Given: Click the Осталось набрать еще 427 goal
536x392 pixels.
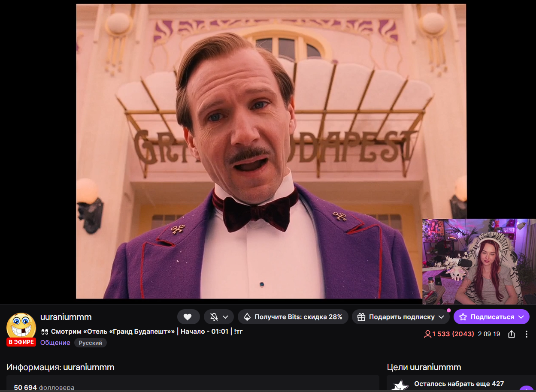Looking at the screenshot, I should click(459, 383).
